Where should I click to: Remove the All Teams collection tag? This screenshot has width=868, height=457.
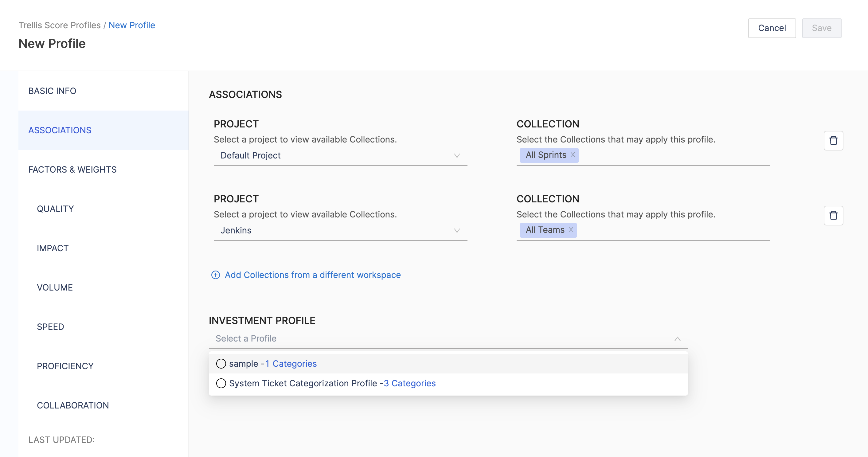point(571,229)
